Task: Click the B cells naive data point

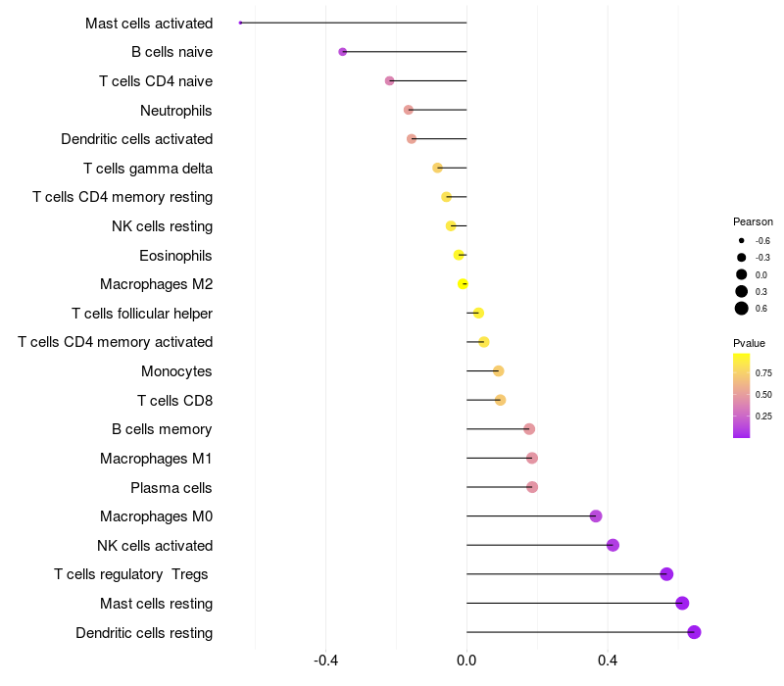Action: (x=342, y=52)
